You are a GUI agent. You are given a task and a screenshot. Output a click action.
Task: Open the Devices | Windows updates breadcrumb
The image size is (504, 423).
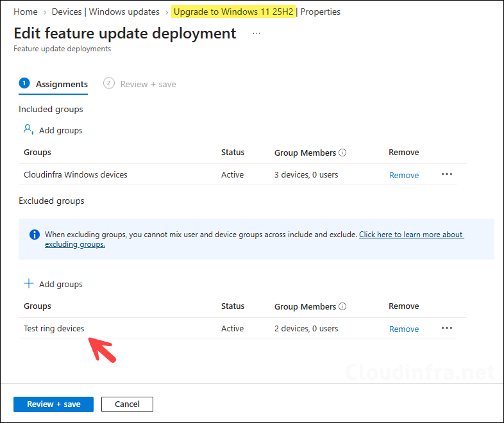105,12
